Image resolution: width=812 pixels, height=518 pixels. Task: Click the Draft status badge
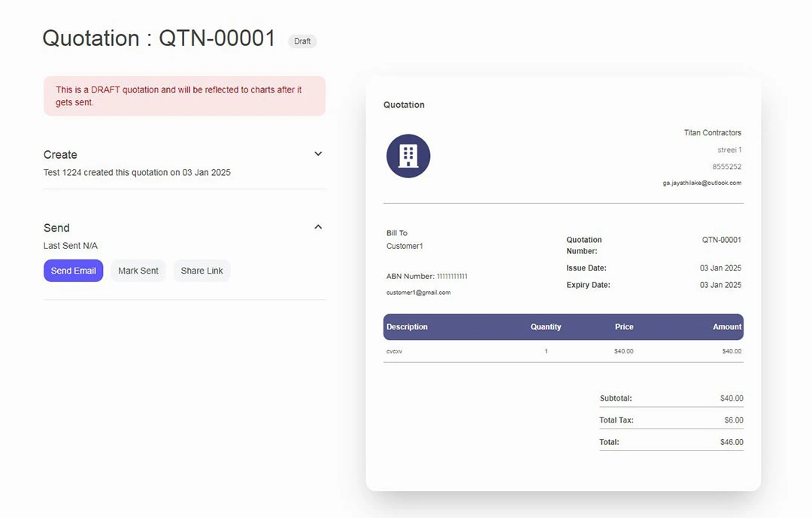pyautogui.click(x=302, y=41)
